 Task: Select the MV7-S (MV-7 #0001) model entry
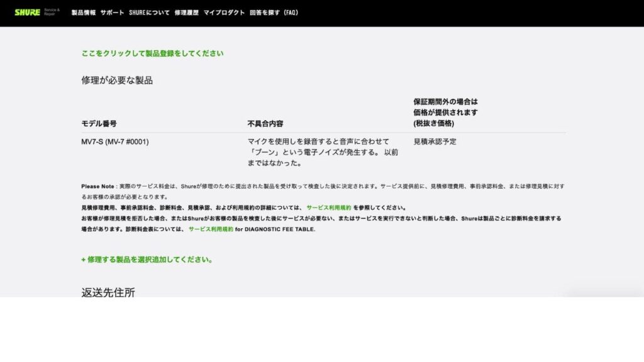click(x=115, y=141)
